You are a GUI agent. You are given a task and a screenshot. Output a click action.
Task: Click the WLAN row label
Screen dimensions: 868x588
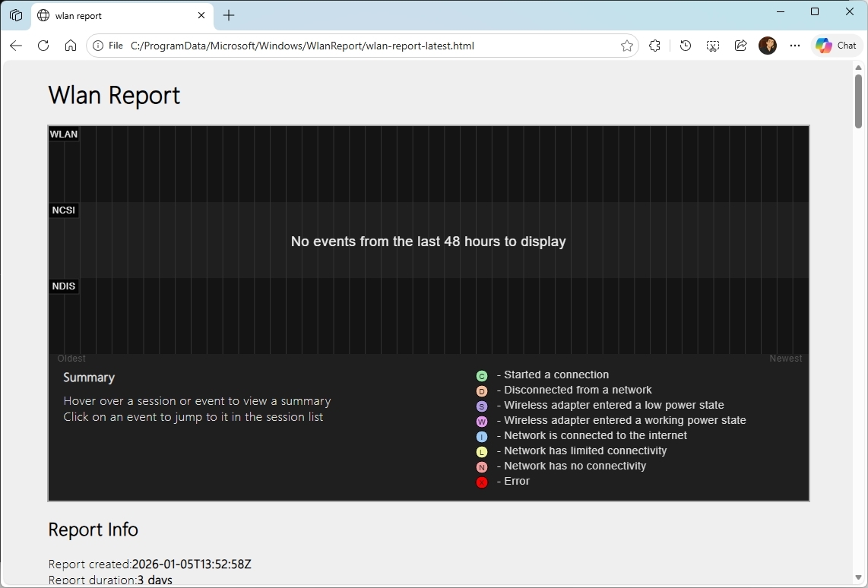click(64, 134)
